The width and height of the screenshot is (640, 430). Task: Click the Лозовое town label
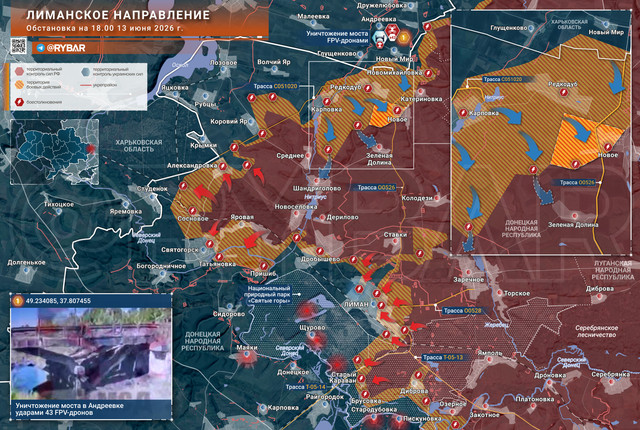coord(223,63)
